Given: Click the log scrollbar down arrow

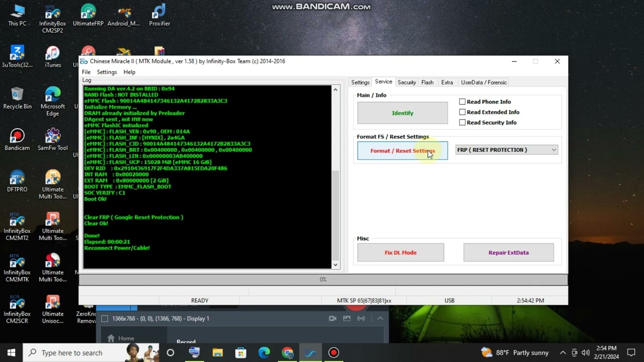Looking at the screenshot, I should click(335, 264).
